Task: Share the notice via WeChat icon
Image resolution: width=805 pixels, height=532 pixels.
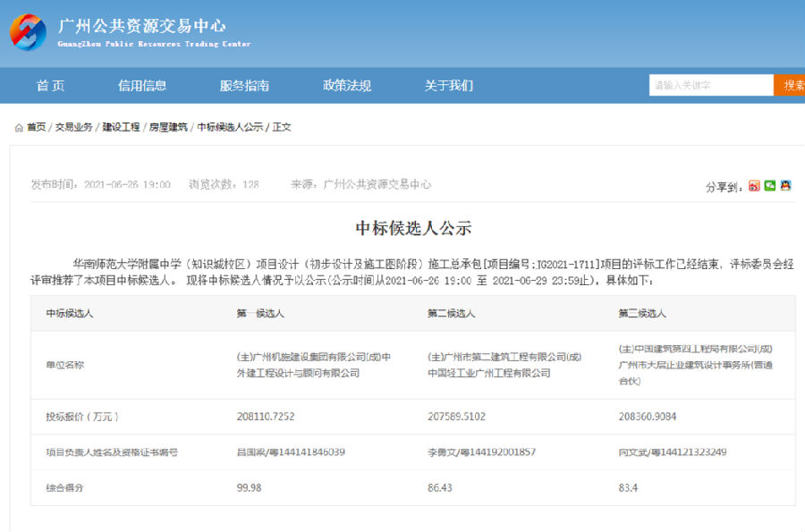Action: (769, 186)
